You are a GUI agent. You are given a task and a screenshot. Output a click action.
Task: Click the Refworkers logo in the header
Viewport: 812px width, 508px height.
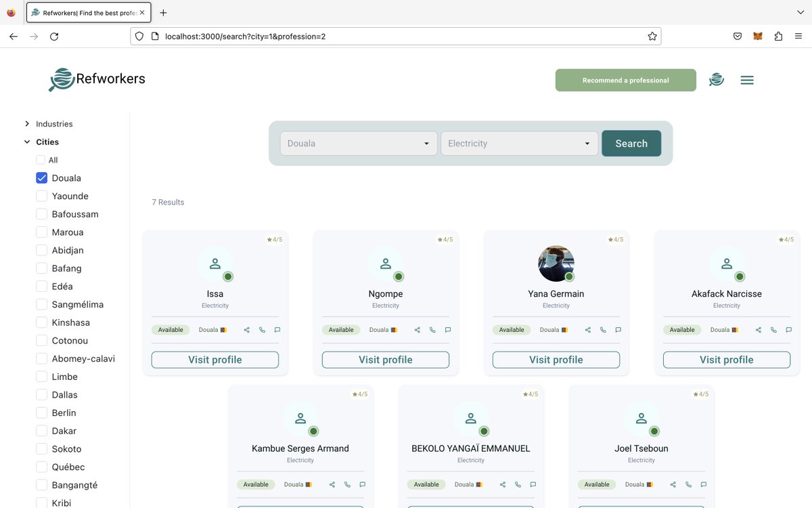(97, 79)
